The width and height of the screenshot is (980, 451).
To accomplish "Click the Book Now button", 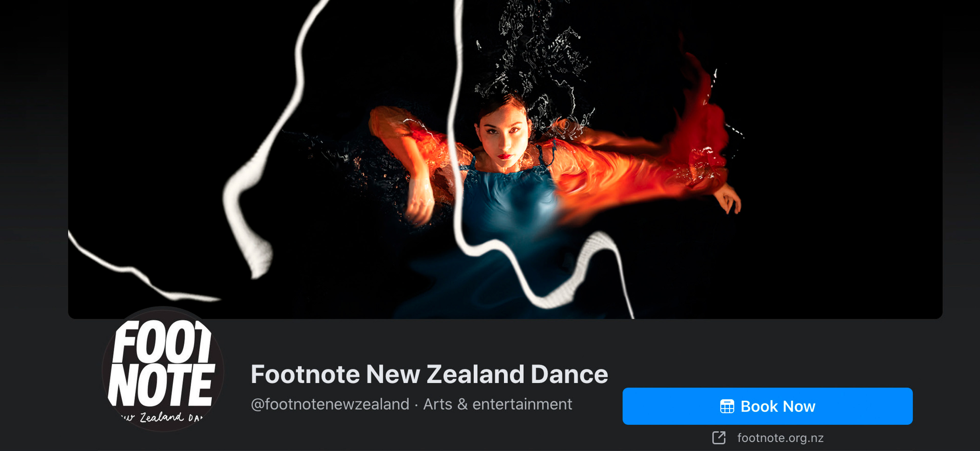I will [767, 406].
